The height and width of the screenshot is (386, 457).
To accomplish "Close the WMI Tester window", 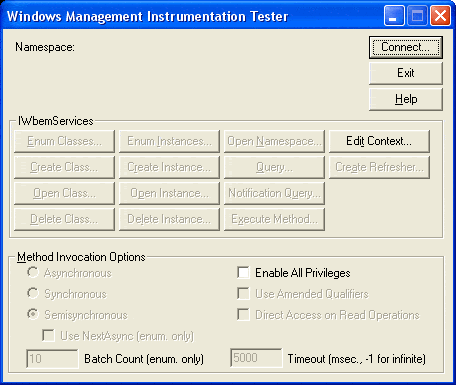I will 440,16.
